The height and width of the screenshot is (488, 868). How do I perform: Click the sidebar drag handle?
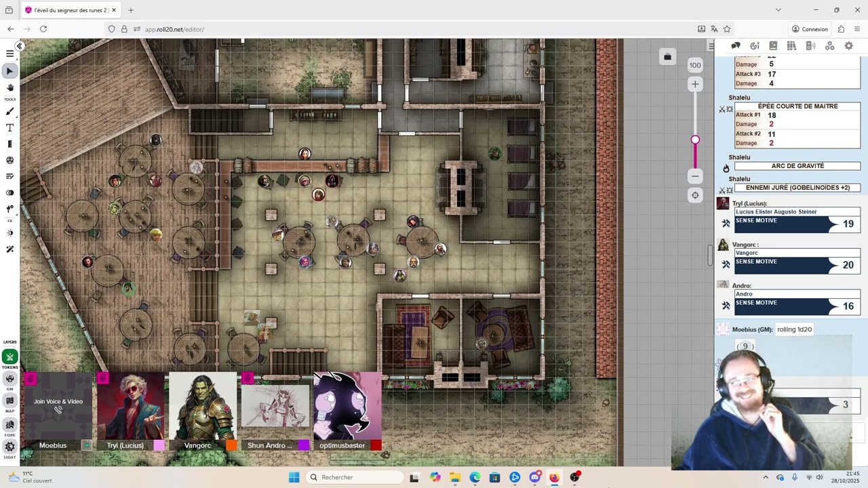coord(711,256)
